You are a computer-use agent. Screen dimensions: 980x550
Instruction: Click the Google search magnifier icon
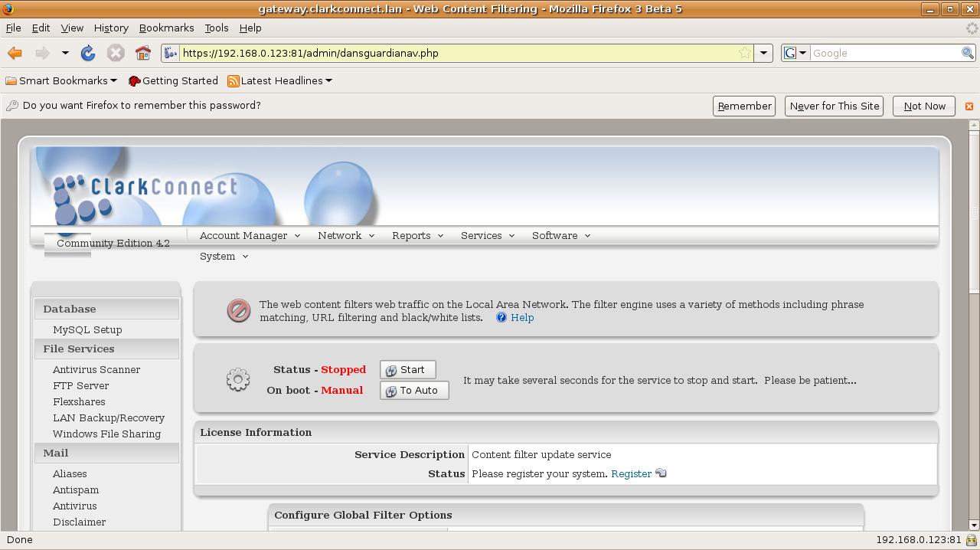(968, 53)
